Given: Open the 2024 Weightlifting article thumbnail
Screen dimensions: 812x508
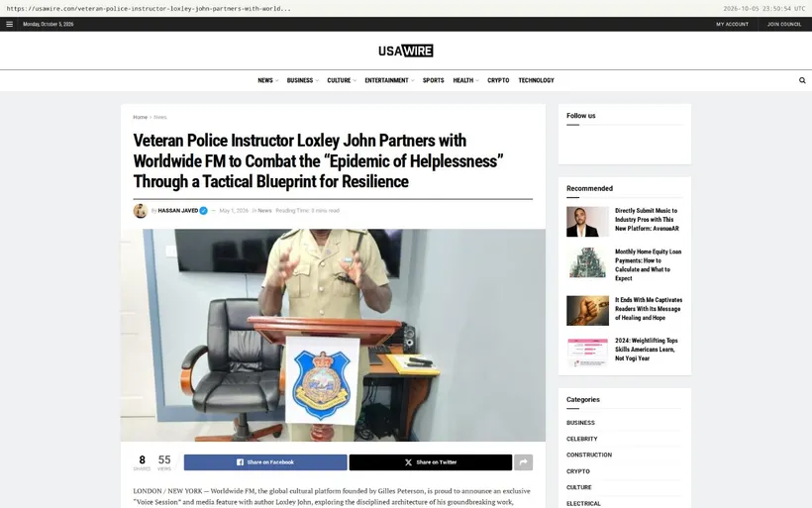Looking at the screenshot, I should (x=587, y=352).
